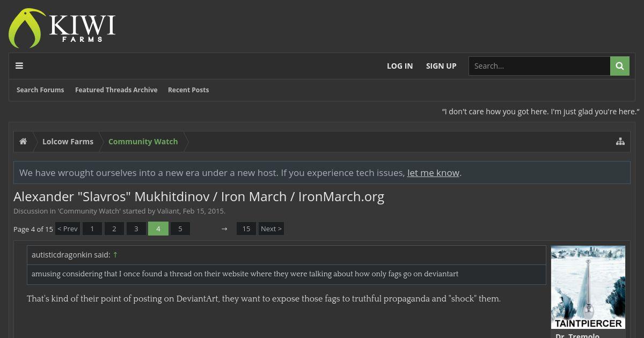The width and height of the screenshot is (644, 338).
Task: Open 'Page 4 of 15' page jump
Action: (x=33, y=229)
